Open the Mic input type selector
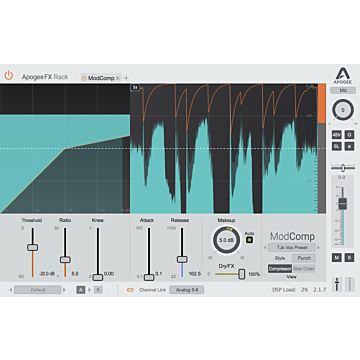 coord(343,90)
